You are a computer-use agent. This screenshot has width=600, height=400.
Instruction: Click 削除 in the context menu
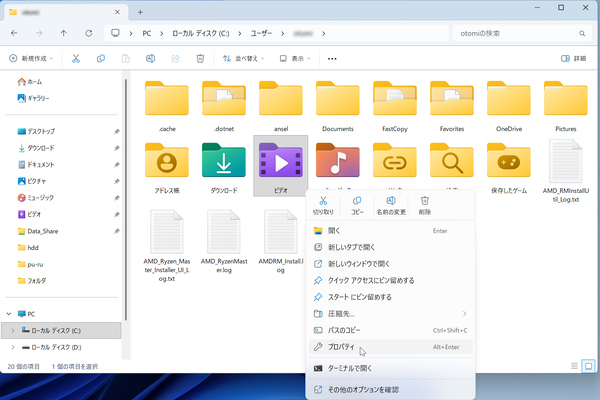coord(425,206)
